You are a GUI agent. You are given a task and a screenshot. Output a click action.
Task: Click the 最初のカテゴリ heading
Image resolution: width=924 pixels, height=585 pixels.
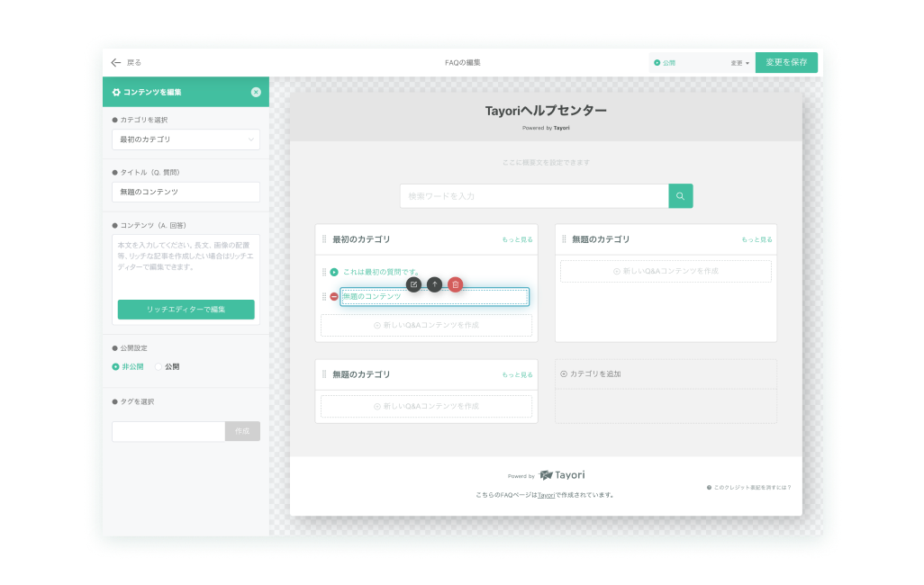pos(361,239)
